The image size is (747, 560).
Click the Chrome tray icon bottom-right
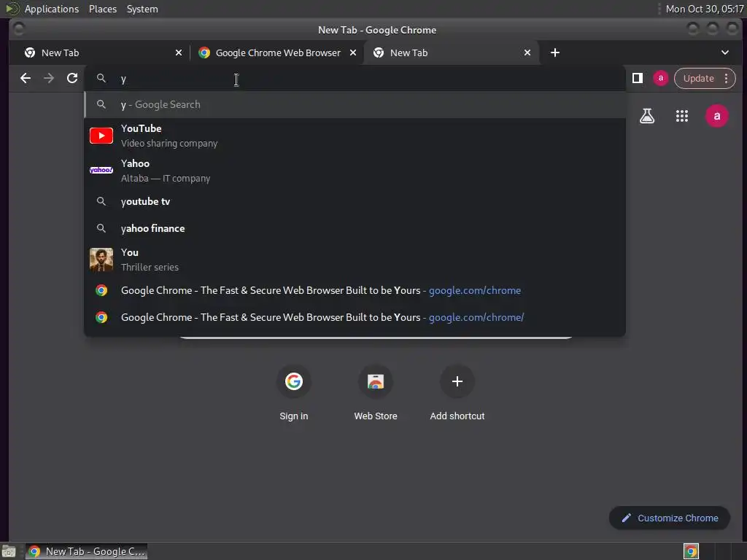pos(691,551)
